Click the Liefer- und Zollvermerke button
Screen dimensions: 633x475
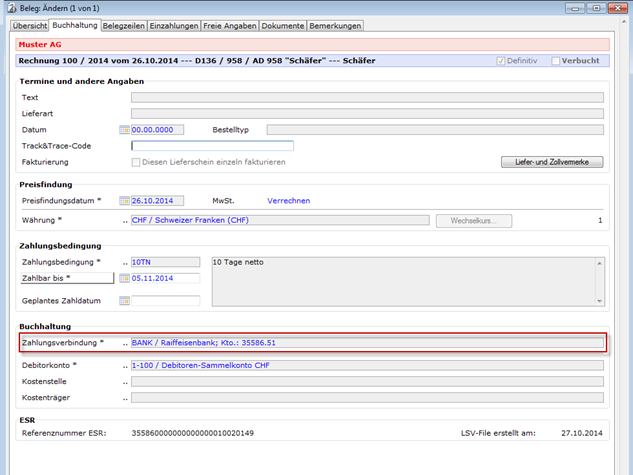558,162
